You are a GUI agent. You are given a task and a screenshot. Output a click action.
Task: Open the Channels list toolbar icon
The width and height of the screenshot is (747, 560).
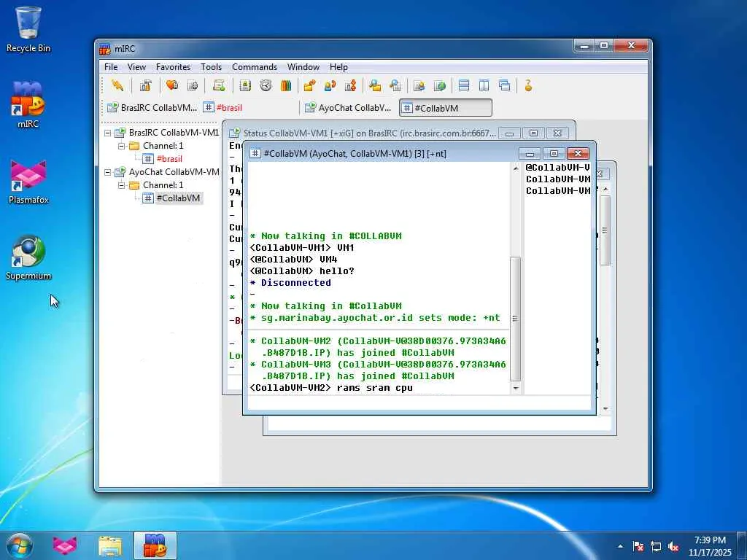point(193,86)
